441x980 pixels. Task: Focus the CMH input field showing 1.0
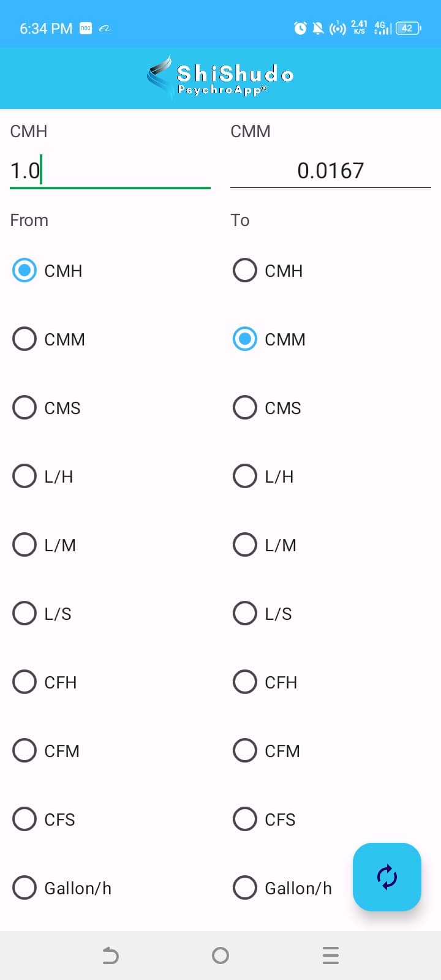pyautogui.click(x=110, y=170)
